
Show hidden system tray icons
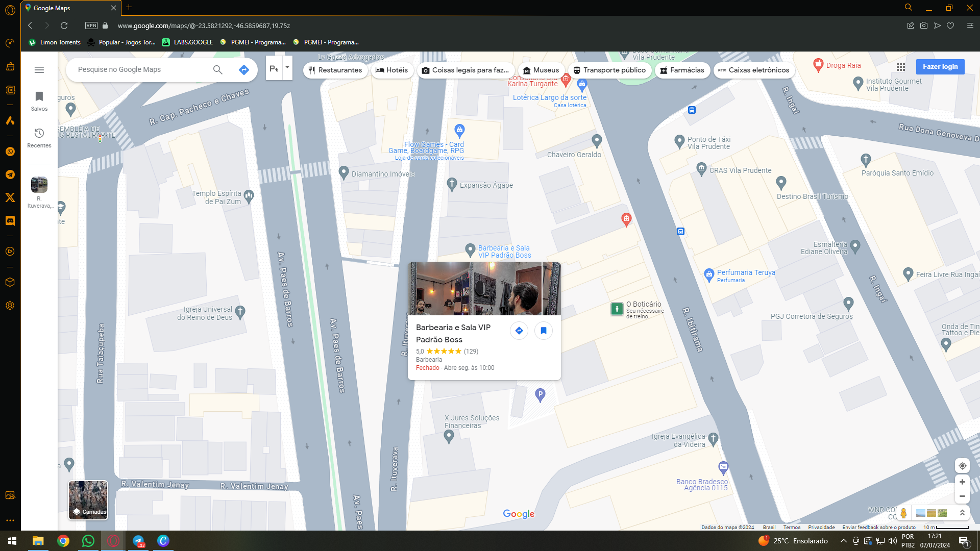pyautogui.click(x=844, y=541)
